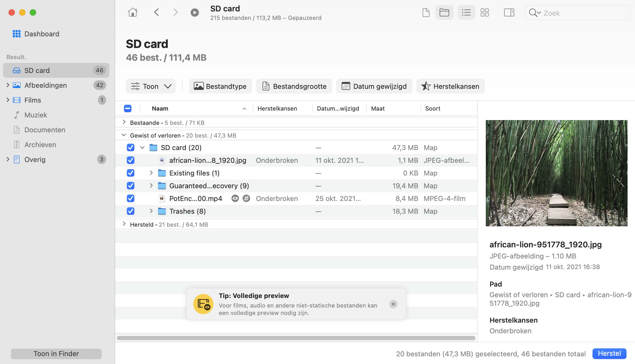Screen dimensions: 635x364
Task: Collapse the SD card (20) folder
Action: point(142,147)
